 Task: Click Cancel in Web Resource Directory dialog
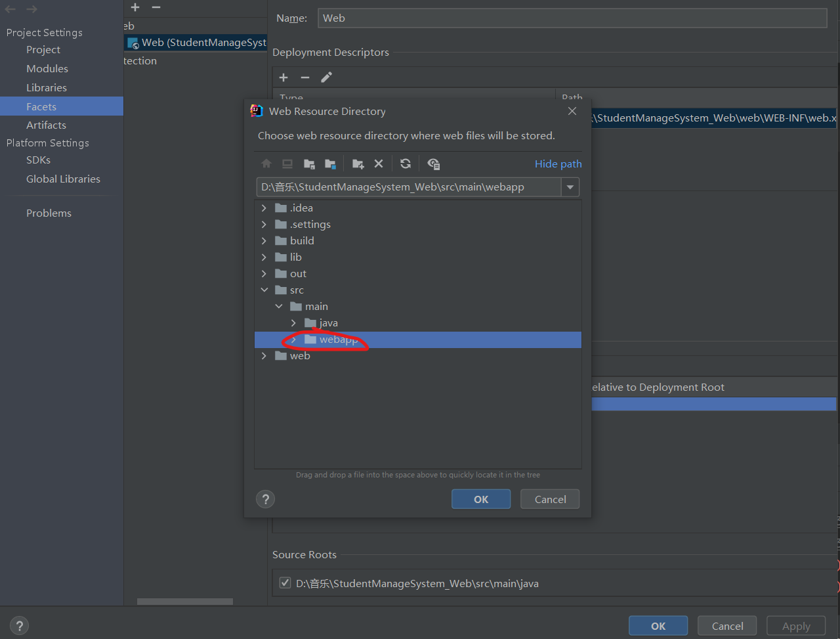click(x=550, y=499)
